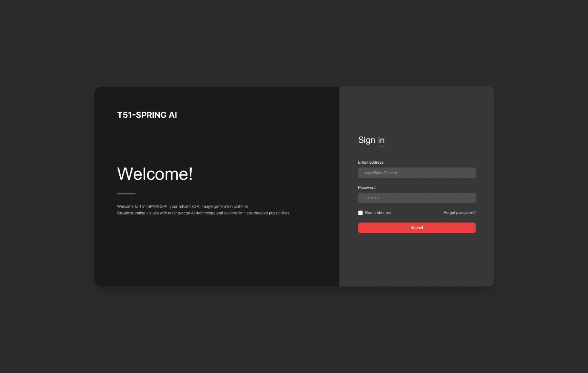The height and width of the screenshot is (373, 588).
Task: Click the short divider under Welcome!
Action: tap(126, 194)
